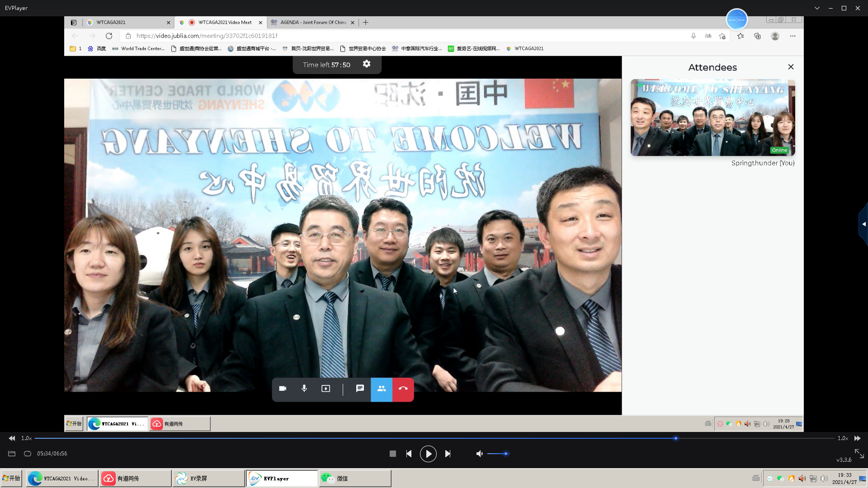
Task: Adjust the volume slider
Action: [x=498, y=454]
